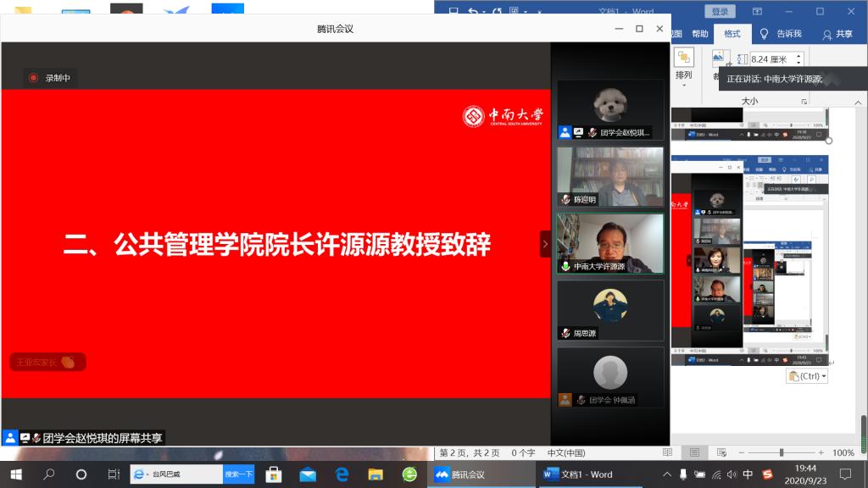Open the 帮助 ribbon tab
868x488 pixels.
pos(699,34)
